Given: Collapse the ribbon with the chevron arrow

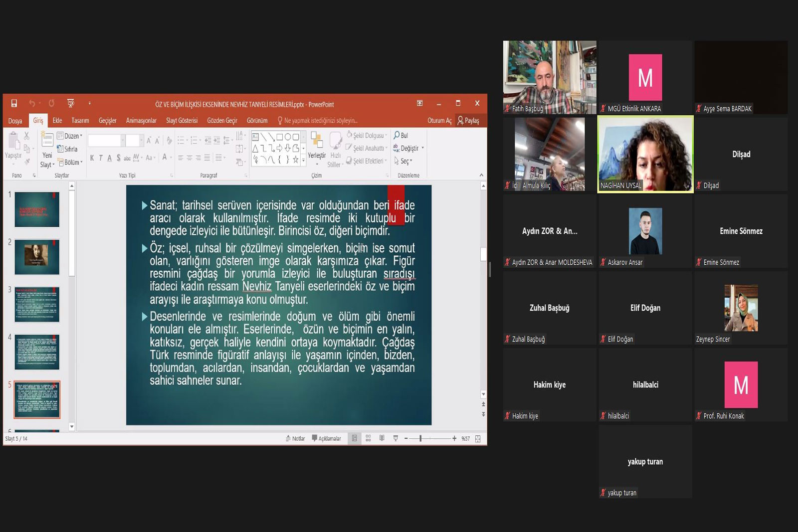Looking at the screenshot, I should coord(481,175).
